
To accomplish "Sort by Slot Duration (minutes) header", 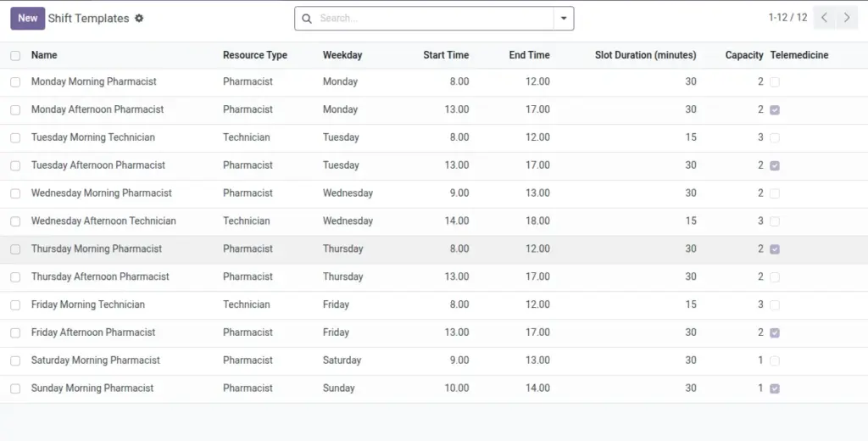I will coord(645,55).
